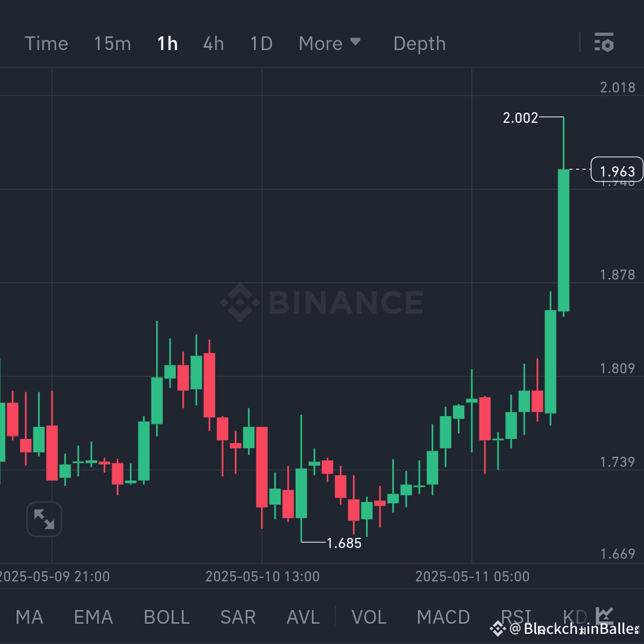Toggle the VOL volume indicator
The height and width of the screenshot is (644, 644).
point(369,617)
